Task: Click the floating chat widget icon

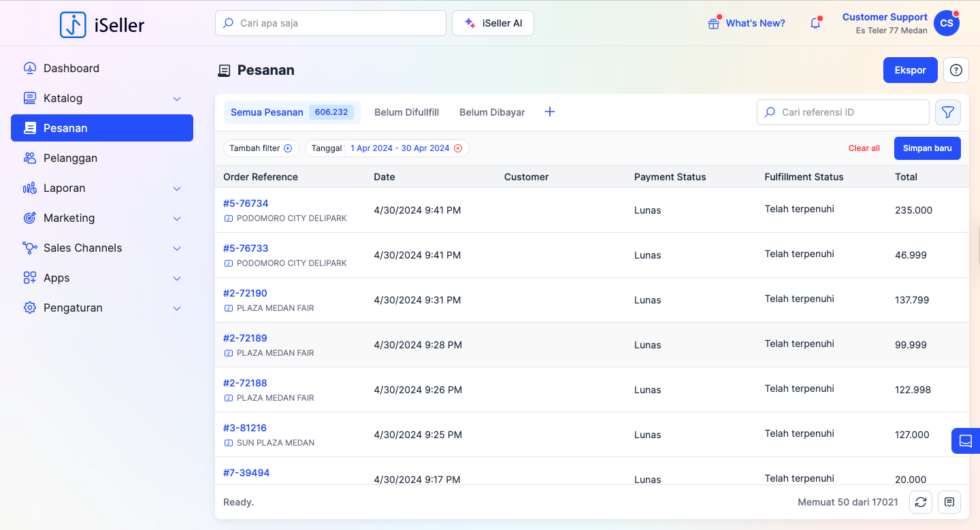Action: coord(966,441)
